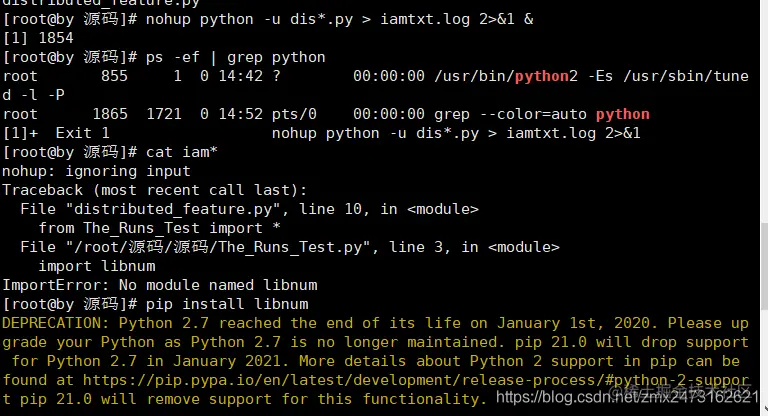Click process ID 1865 in grep row
Screen dimensions: 768x416
tap(110, 114)
